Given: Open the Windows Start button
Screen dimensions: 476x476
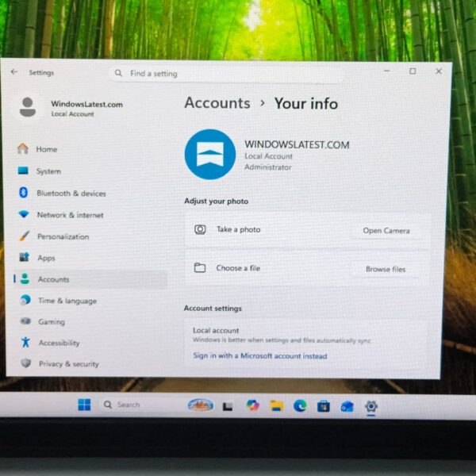Looking at the screenshot, I should tap(84, 405).
